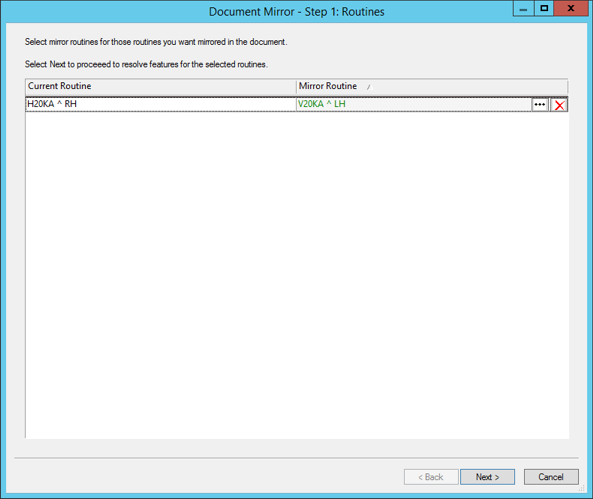Select the V20KA ^ LH mirror routine cell
The width and height of the screenshot is (593, 499).
(x=414, y=104)
